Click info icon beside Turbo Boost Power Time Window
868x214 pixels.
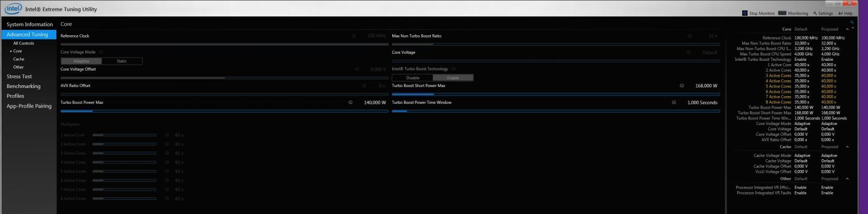pyautogui.click(x=674, y=102)
